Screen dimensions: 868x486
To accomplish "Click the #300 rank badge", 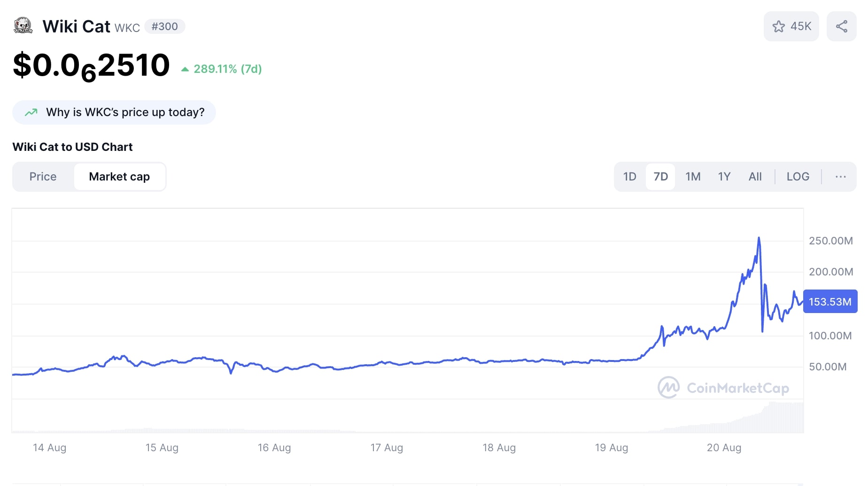I will point(165,26).
